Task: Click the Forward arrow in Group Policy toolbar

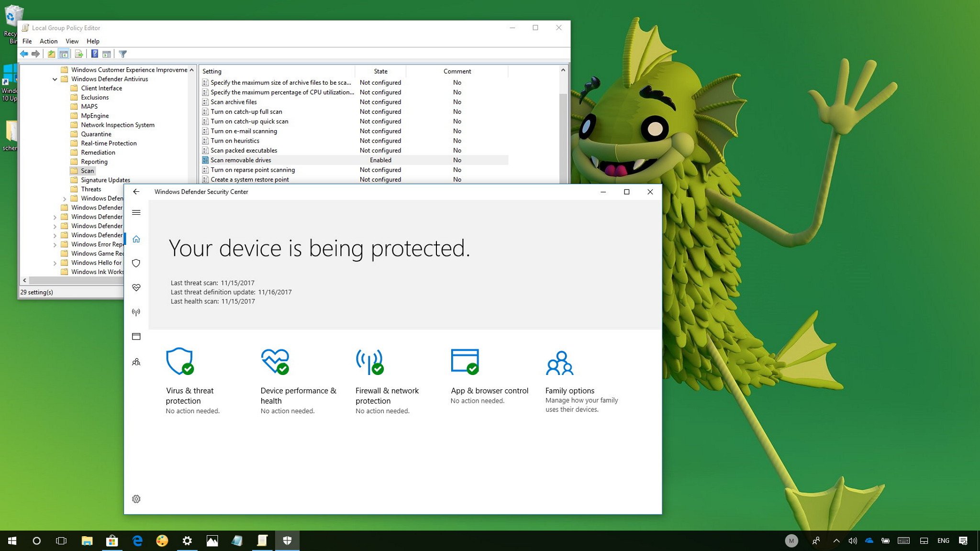Action: click(35, 54)
